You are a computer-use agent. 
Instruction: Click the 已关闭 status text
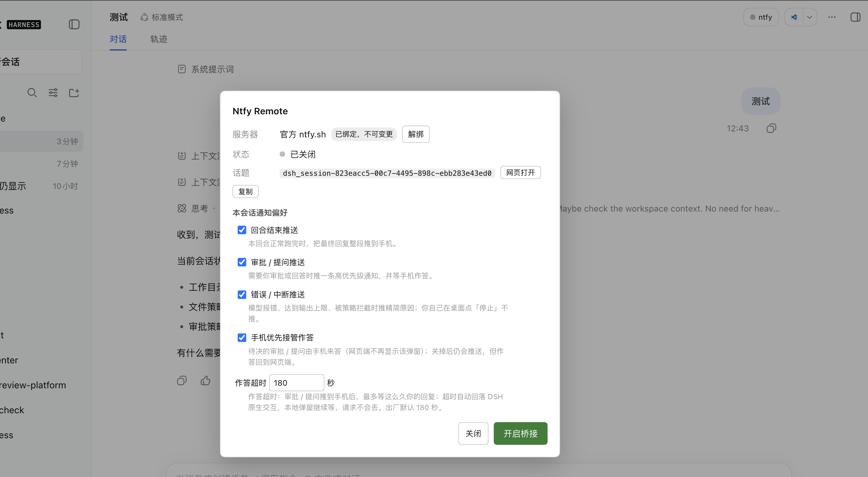click(303, 154)
